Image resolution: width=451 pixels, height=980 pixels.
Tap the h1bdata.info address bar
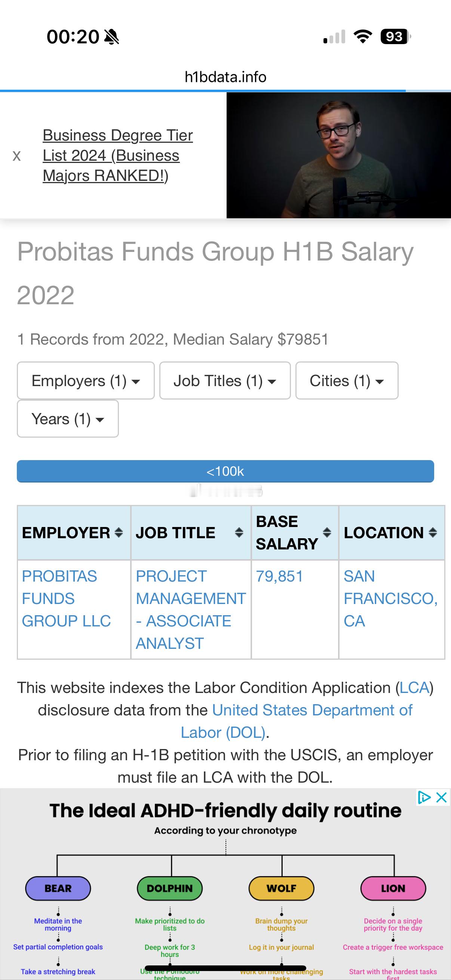[x=225, y=77]
